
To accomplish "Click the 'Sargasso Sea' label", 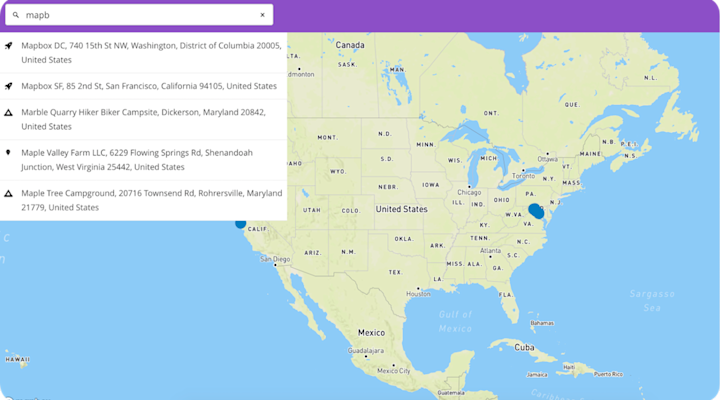I will pyautogui.click(x=652, y=301).
